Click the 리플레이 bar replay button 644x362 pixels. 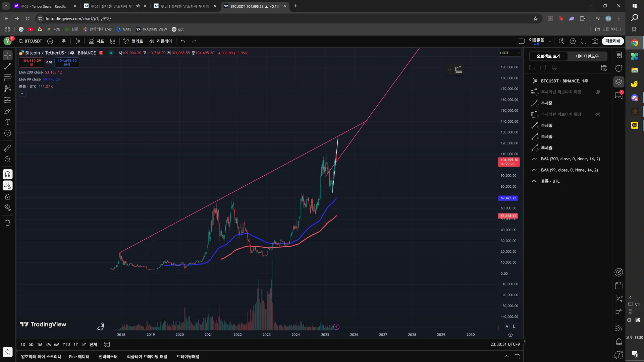coord(161,41)
